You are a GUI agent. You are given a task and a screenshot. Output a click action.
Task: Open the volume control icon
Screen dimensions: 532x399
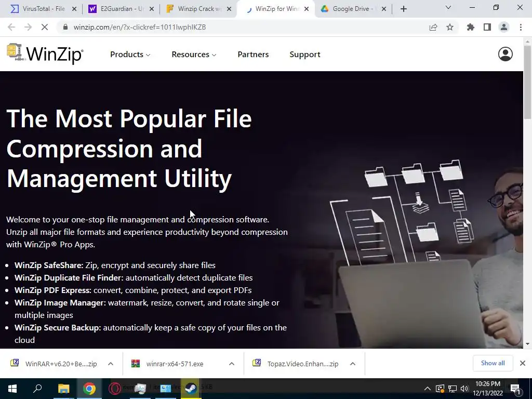point(464,389)
